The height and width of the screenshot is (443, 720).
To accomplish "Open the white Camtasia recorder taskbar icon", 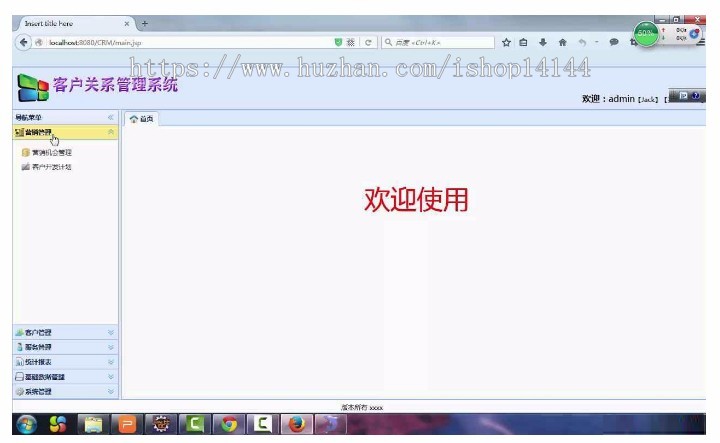I will (262, 424).
